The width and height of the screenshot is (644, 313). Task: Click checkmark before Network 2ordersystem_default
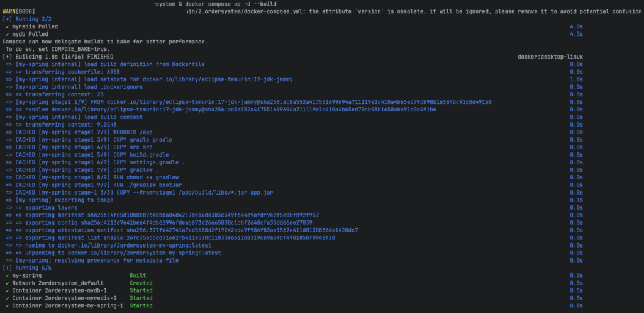8,283
